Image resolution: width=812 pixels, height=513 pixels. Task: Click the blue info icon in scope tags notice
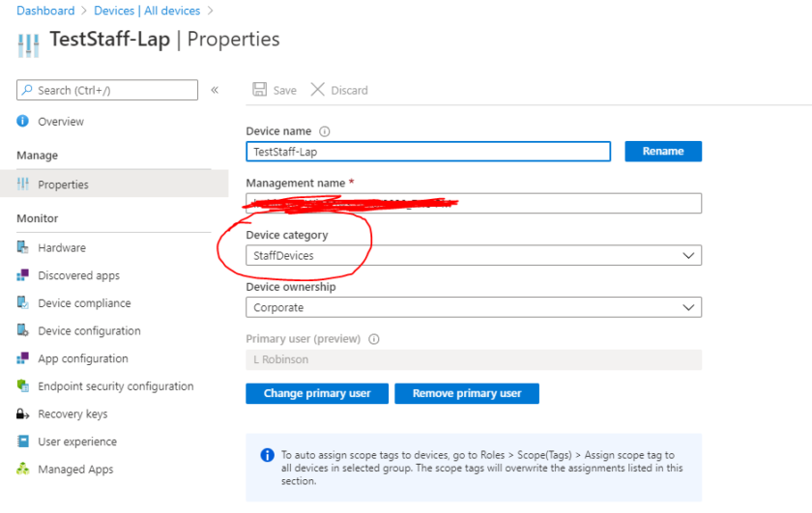pyautogui.click(x=267, y=455)
